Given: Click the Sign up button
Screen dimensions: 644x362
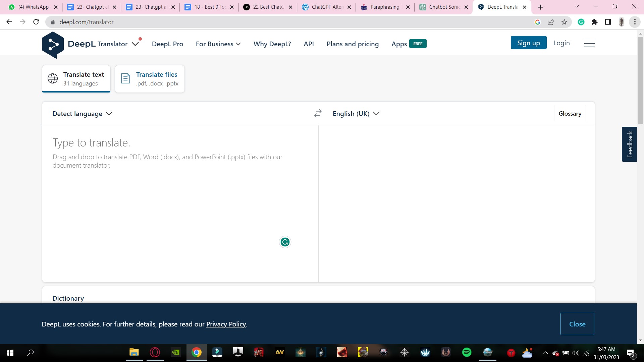Looking at the screenshot, I should click(529, 43).
